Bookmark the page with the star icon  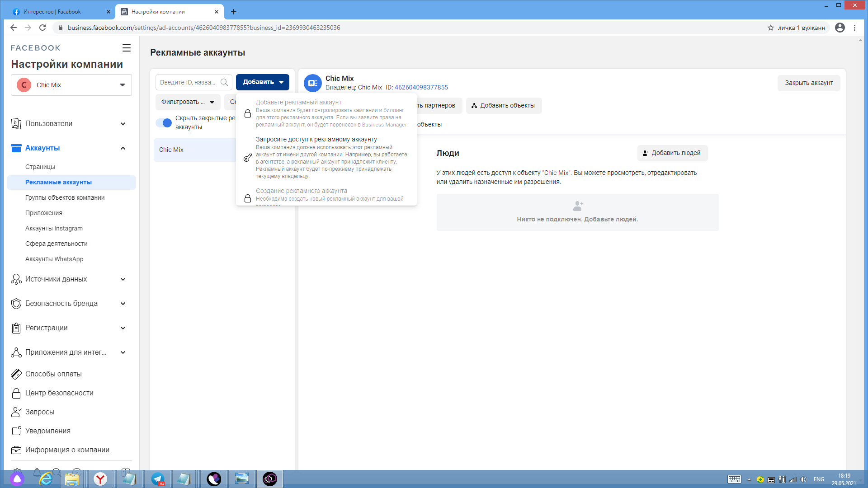coord(771,28)
